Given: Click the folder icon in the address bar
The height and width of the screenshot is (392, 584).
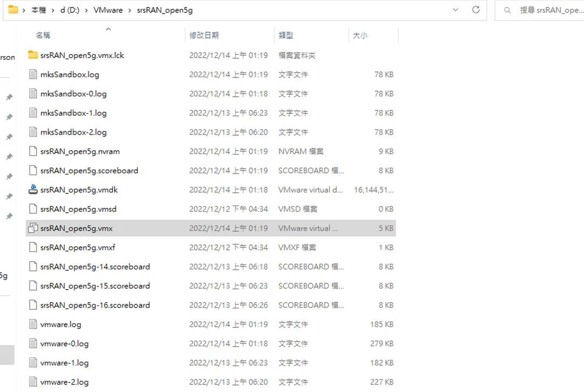Looking at the screenshot, I should tap(13, 10).
